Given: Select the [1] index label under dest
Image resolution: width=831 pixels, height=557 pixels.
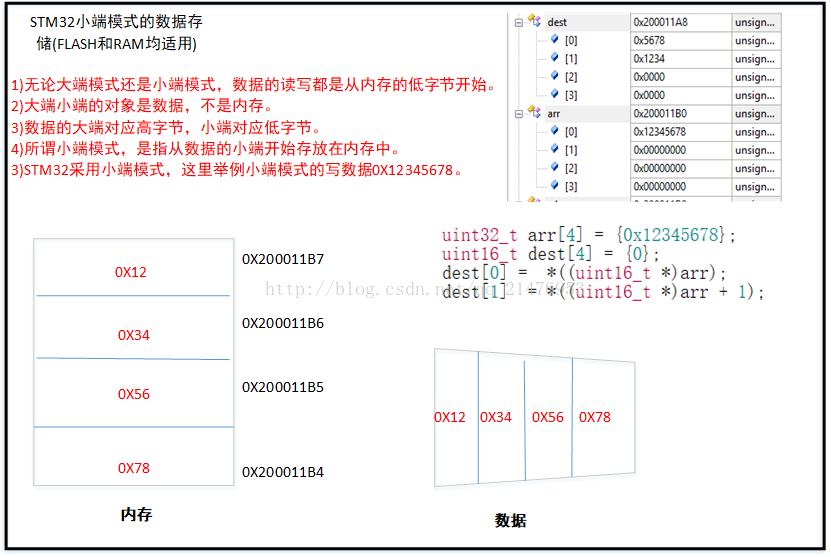Looking at the screenshot, I should click(x=571, y=59).
